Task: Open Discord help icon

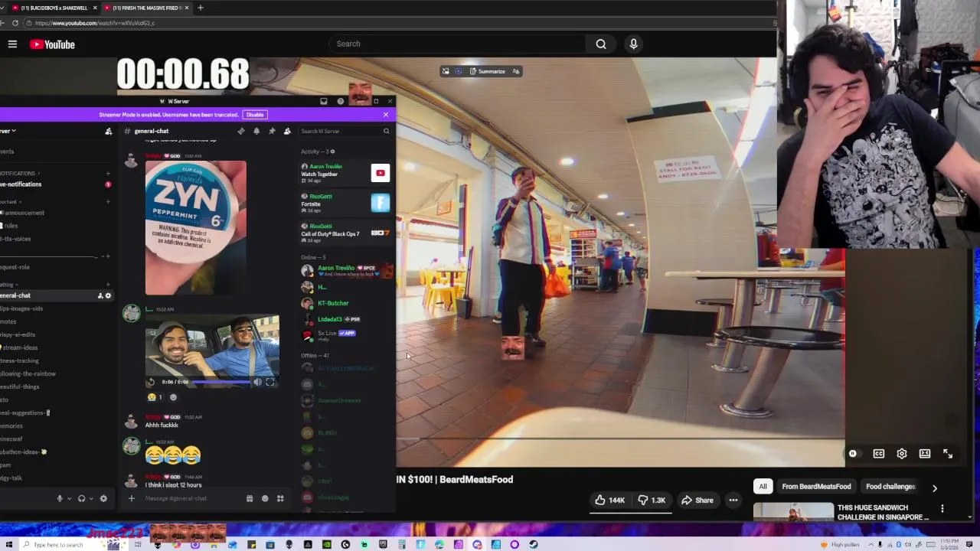Action: tap(341, 101)
